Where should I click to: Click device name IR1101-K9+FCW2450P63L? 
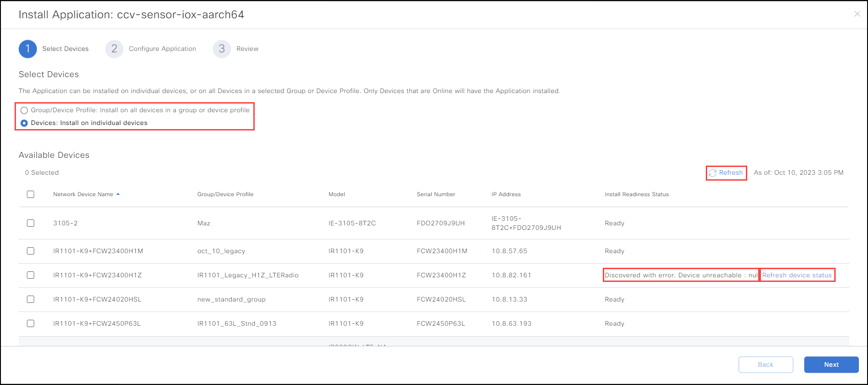click(x=97, y=323)
